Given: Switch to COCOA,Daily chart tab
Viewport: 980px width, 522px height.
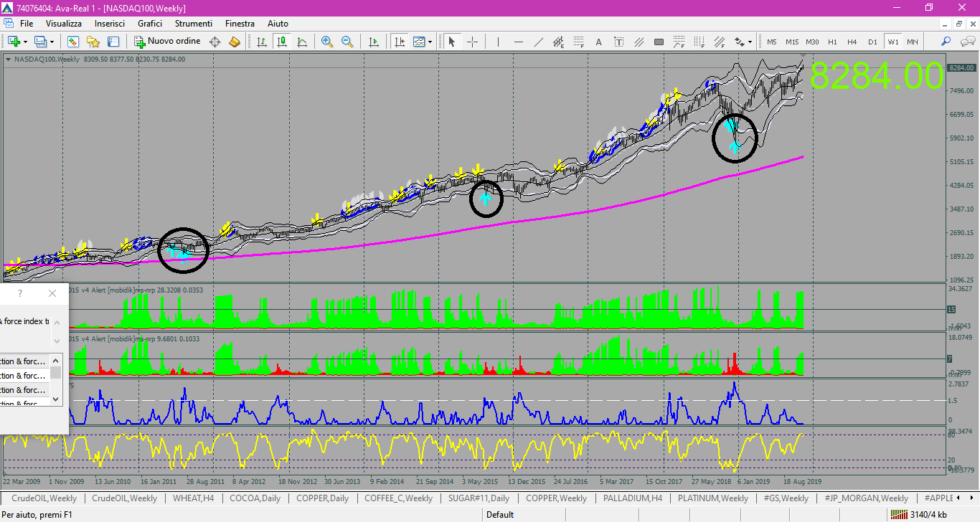Looking at the screenshot, I should [x=257, y=498].
